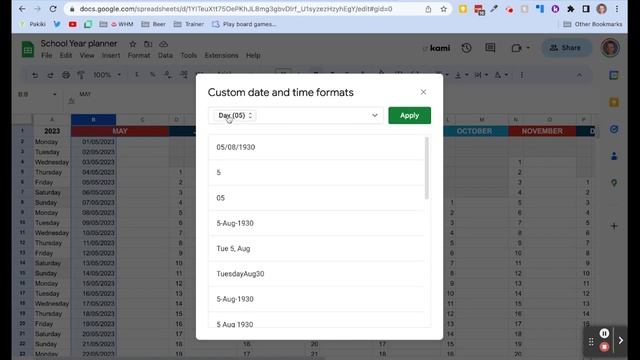The image size is (640, 360).
Task: Open the Chrome extensions puzzle icon
Action: pyautogui.click(x=571, y=9)
